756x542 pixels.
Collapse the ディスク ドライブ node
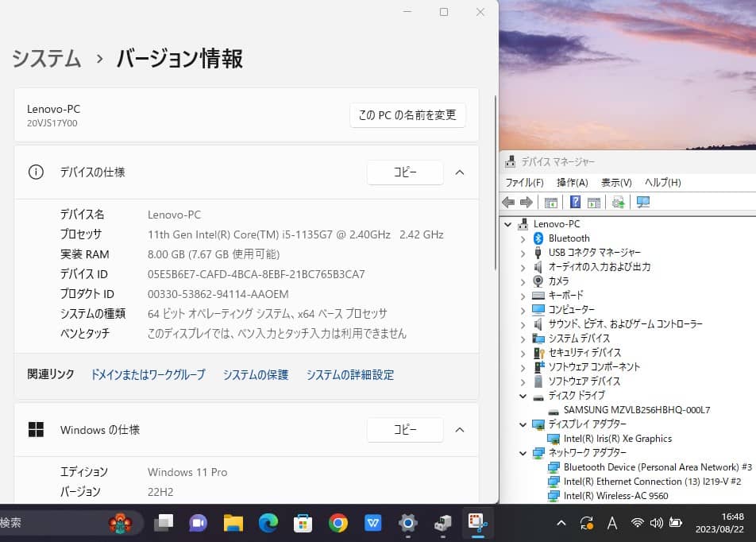[523, 396]
